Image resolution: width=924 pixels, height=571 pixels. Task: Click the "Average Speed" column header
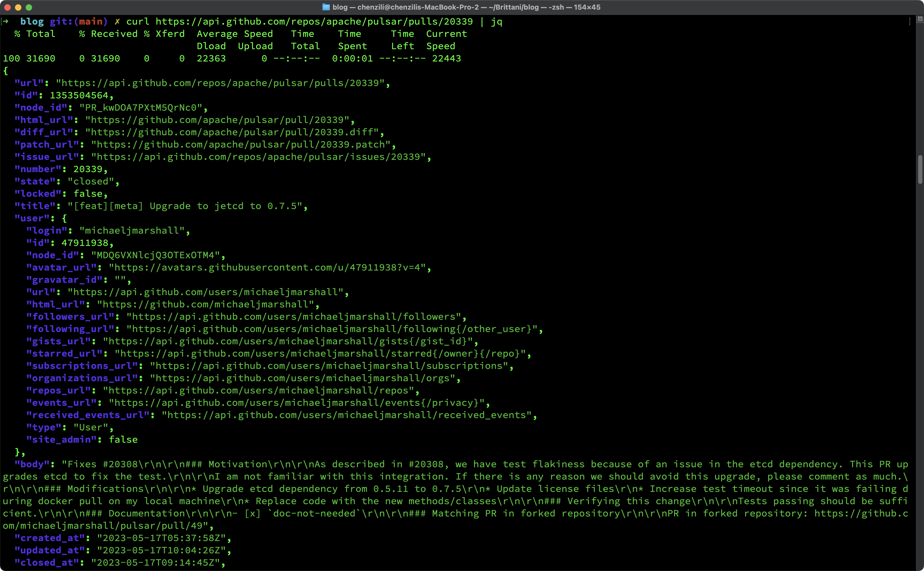pos(234,34)
